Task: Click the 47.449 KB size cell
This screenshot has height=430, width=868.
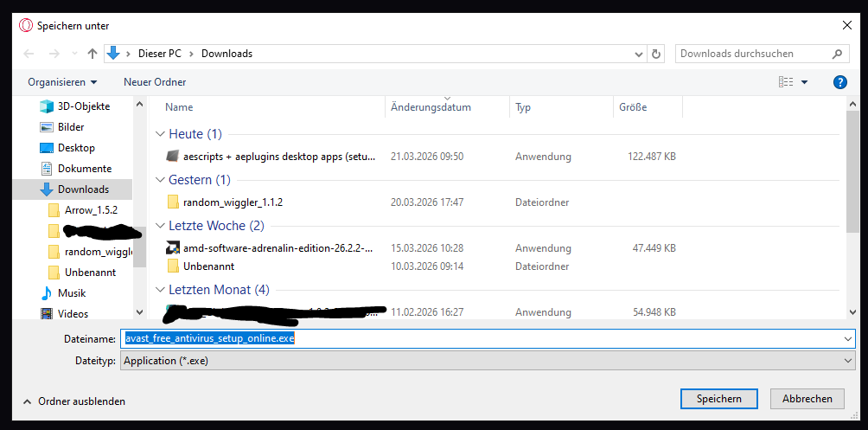Action: pos(654,248)
